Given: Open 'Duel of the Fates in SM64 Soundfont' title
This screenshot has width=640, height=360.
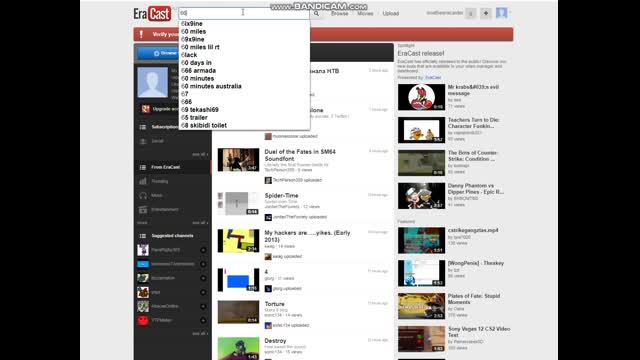Looking at the screenshot, I should point(300,155).
